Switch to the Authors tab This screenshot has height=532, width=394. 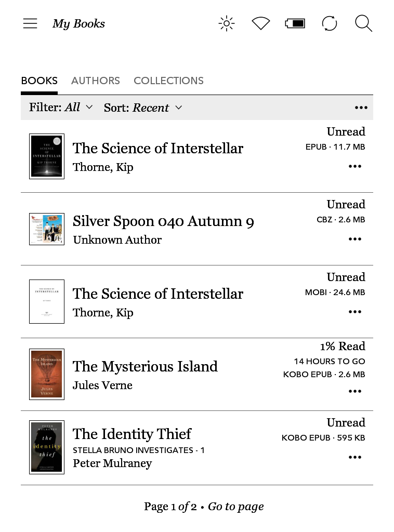[x=96, y=81]
